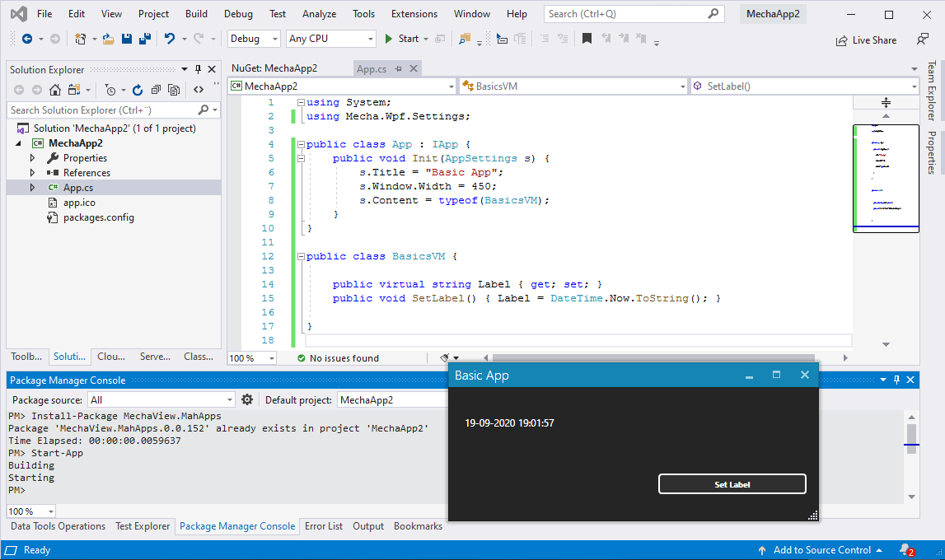Click the Undo arrow in the toolbar

(169, 39)
